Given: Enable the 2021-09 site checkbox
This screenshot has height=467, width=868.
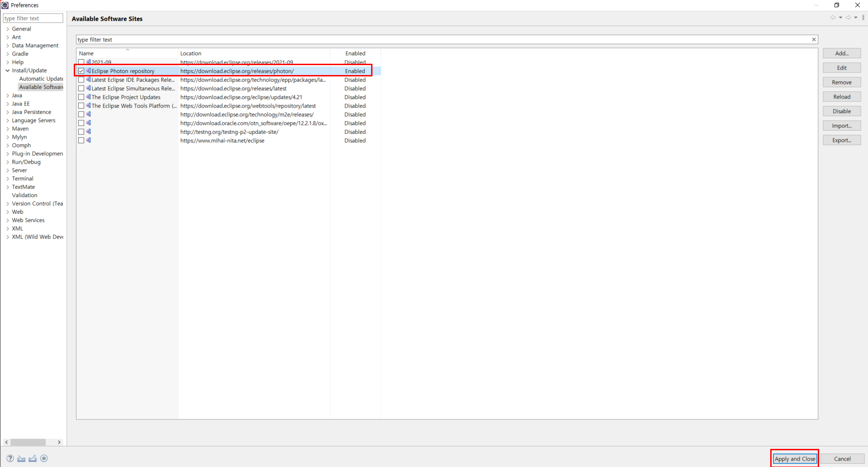Looking at the screenshot, I should (x=81, y=62).
